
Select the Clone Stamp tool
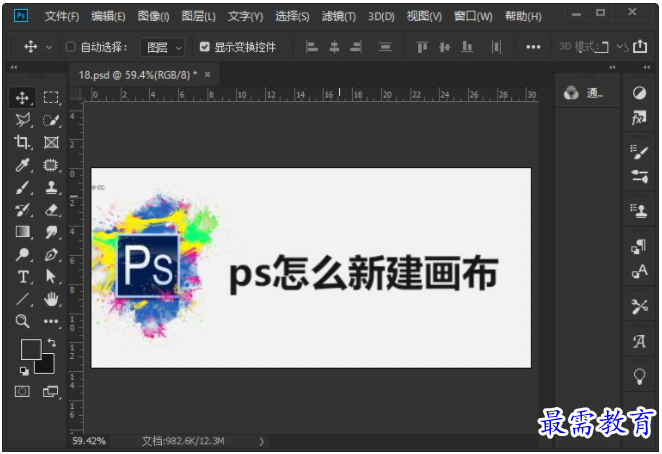tap(51, 187)
